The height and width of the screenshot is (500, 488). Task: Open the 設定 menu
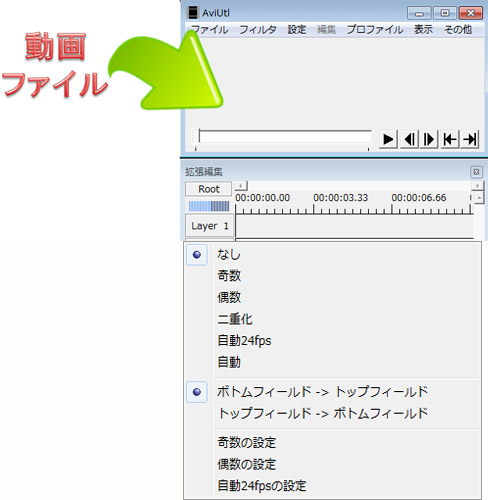[297, 30]
